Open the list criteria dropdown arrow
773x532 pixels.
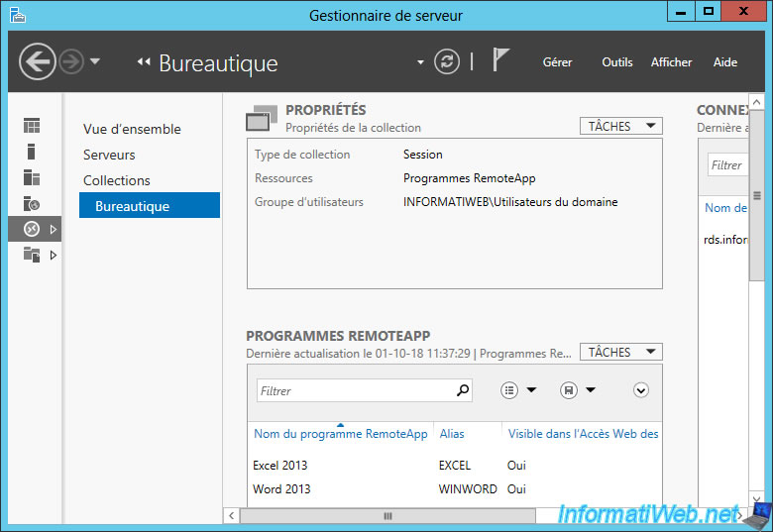tap(531, 390)
